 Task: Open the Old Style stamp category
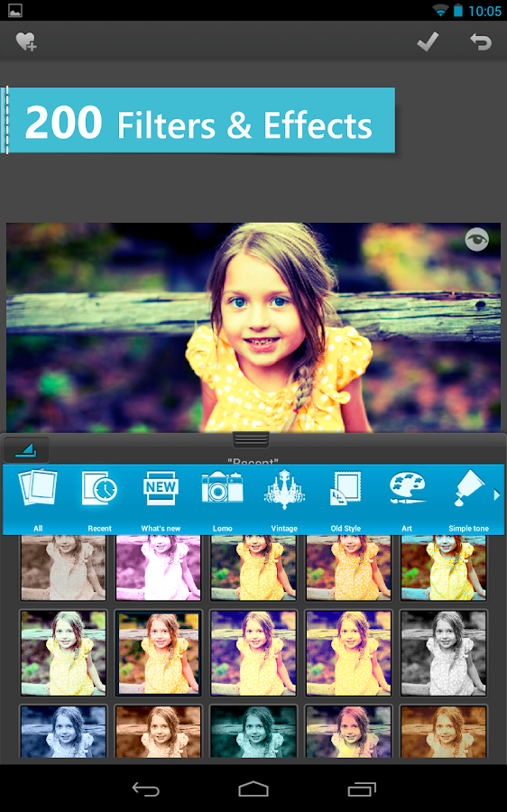point(346,500)
